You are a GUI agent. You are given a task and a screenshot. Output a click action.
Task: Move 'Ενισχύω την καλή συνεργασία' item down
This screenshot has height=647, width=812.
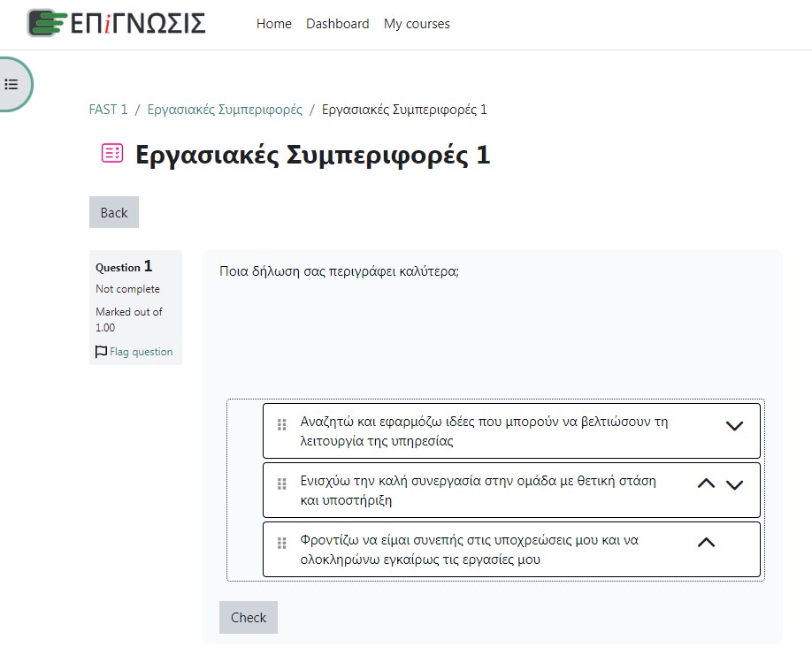(x=734, y=485)
